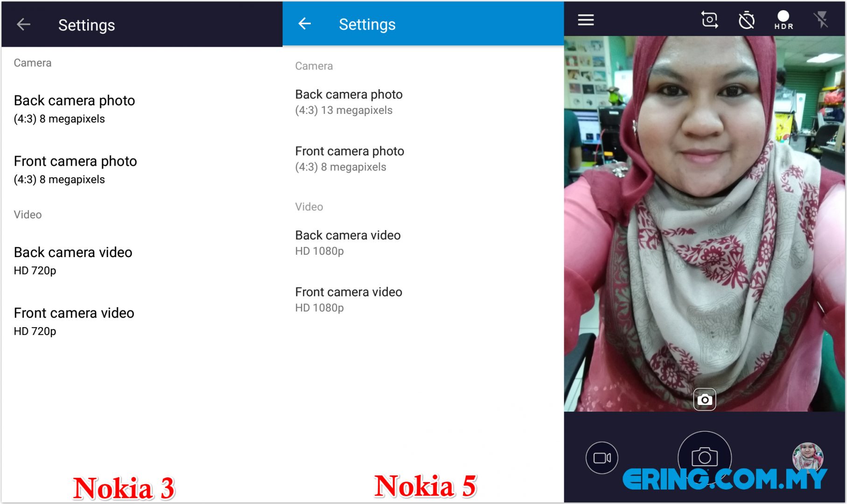The width and height of the screenshot is (847, 504).
Task: Click the Video section label on Nokia 3
Action: click(x=28, y=215)
